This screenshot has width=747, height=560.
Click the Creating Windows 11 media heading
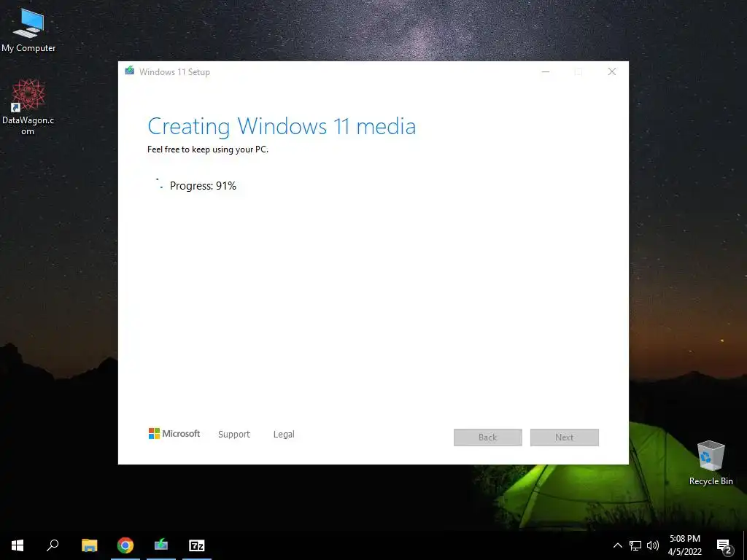(282, 126)
